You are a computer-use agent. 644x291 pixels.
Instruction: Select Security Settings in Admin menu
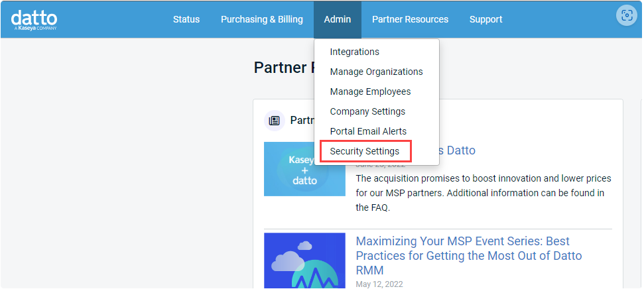coord(365,151)
